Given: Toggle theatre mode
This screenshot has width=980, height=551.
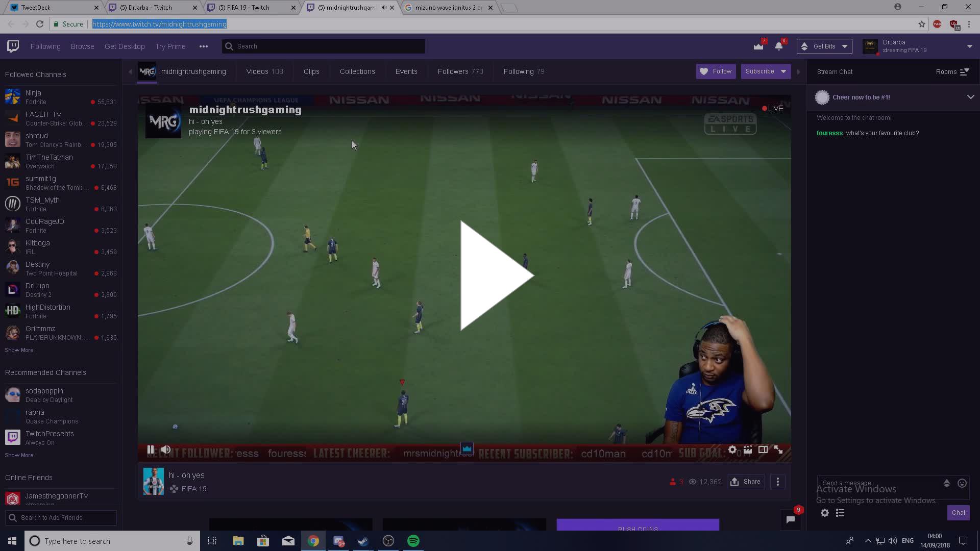Looking at the screenshot, I should 763,450.
